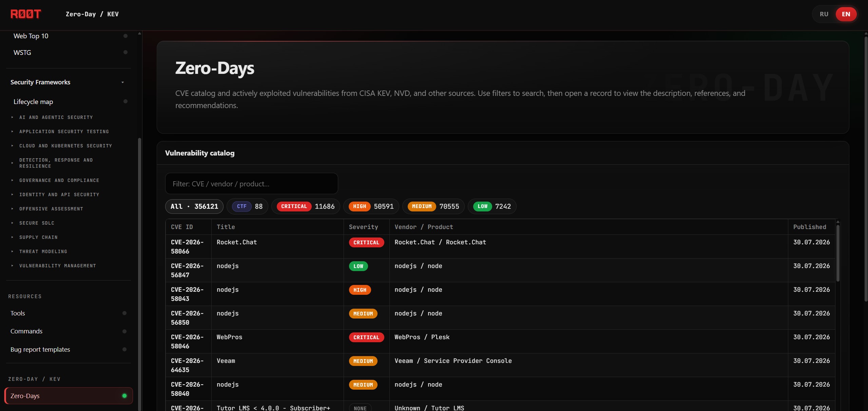The image size is (868, 411).
Task: Select Zero-Days in the sidebar
Action: tap(69, 396)
